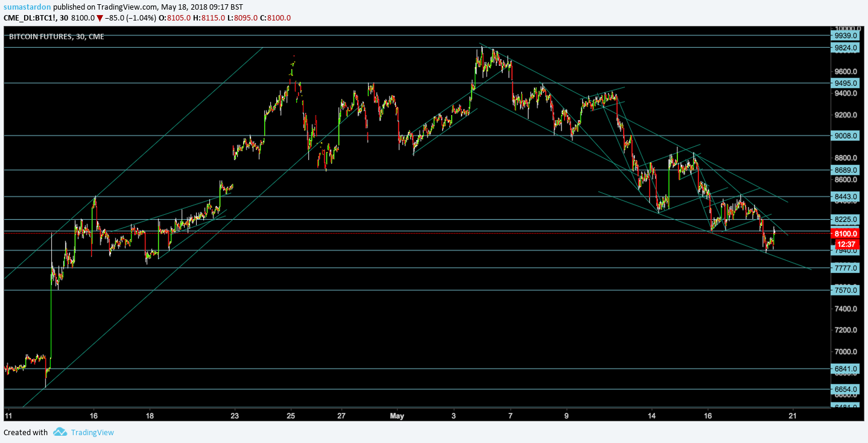Select the 8225.0 horizontal line price label

pos(844,220)
